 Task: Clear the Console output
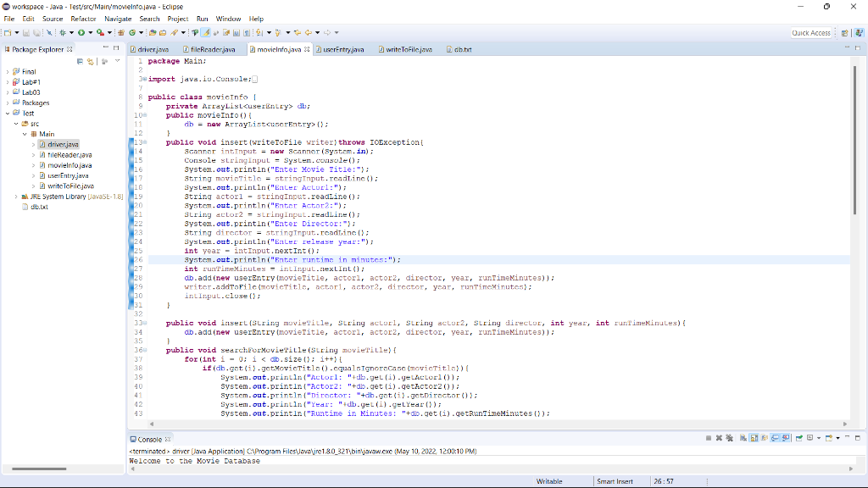point(743,438)
